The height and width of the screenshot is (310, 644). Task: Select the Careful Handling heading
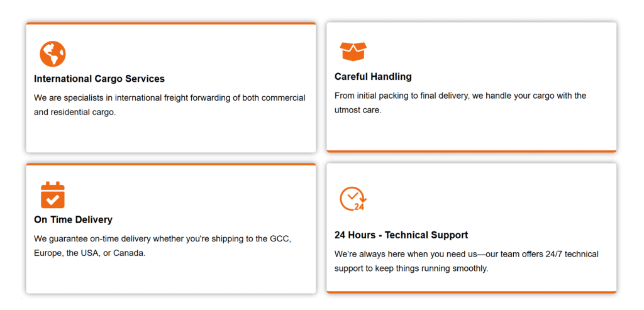click(x=373, y=77)
